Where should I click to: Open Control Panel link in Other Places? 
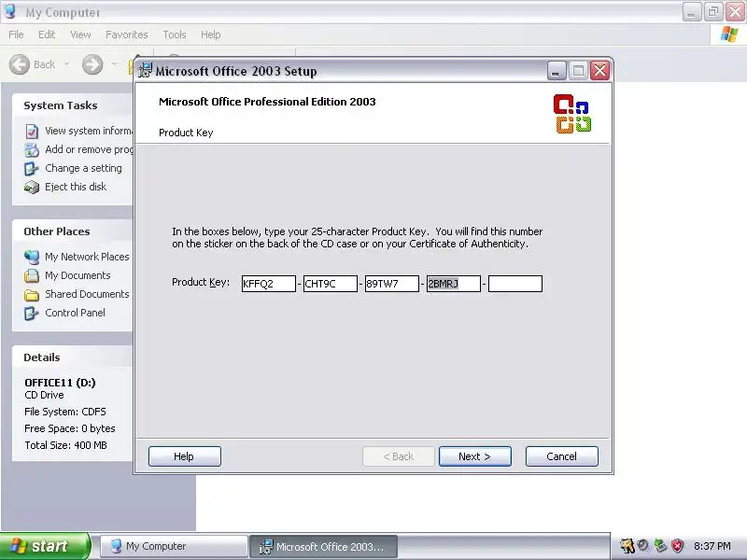click(76, 313)
